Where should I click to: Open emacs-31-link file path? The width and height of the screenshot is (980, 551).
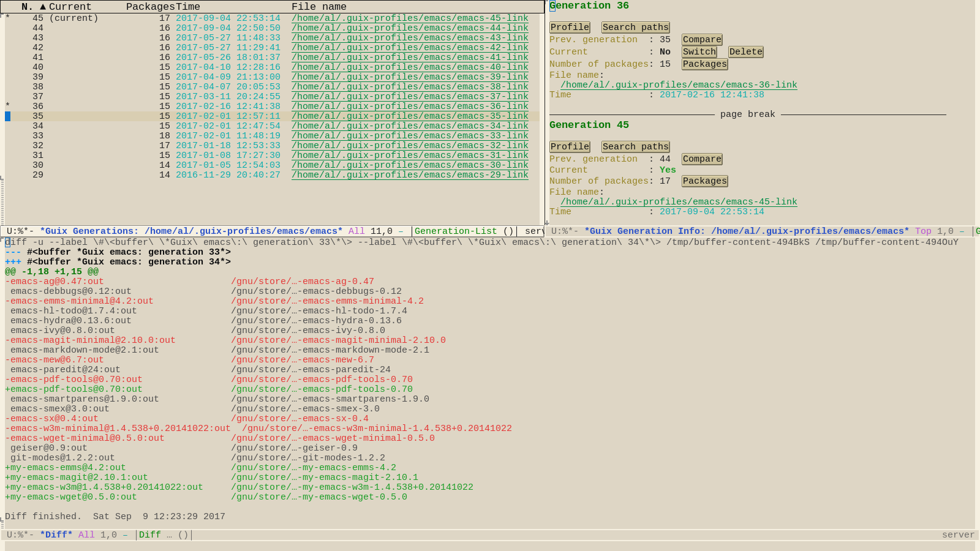coord(410,156)
